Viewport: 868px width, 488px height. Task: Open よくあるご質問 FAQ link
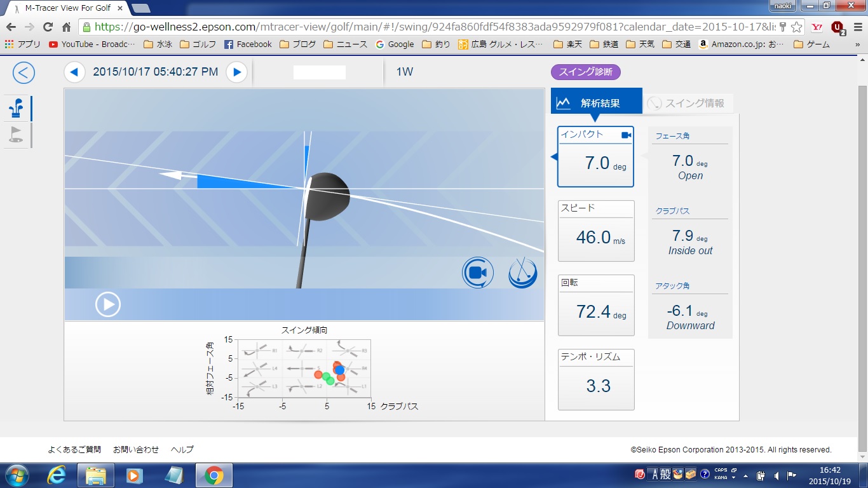click(74, 449)
